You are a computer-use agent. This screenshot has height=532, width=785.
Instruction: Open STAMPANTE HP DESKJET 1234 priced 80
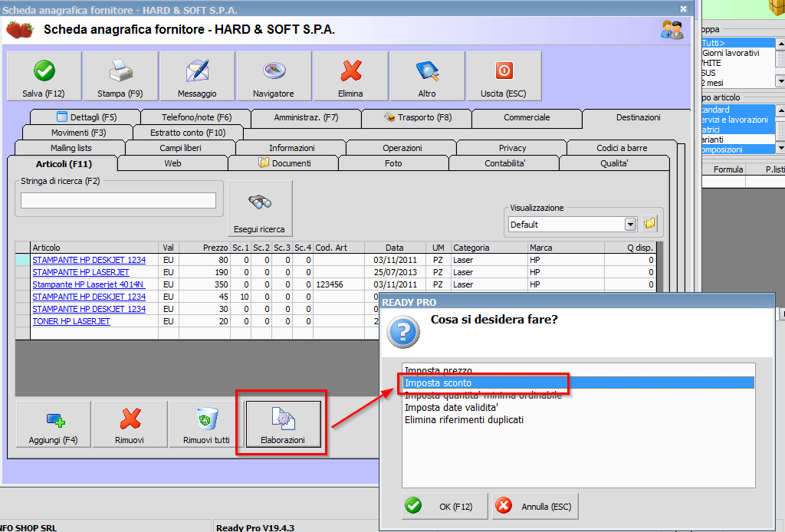coord(89,260)
